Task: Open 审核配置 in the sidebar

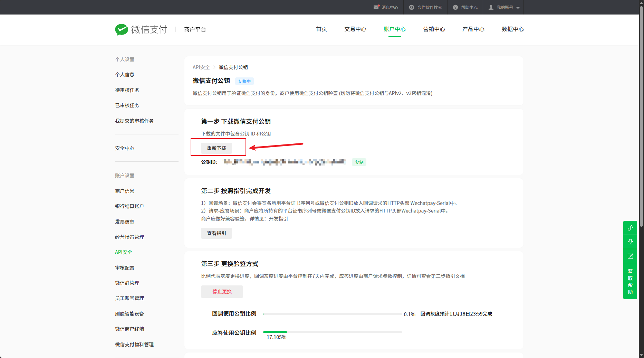Action: pos(125,268)
